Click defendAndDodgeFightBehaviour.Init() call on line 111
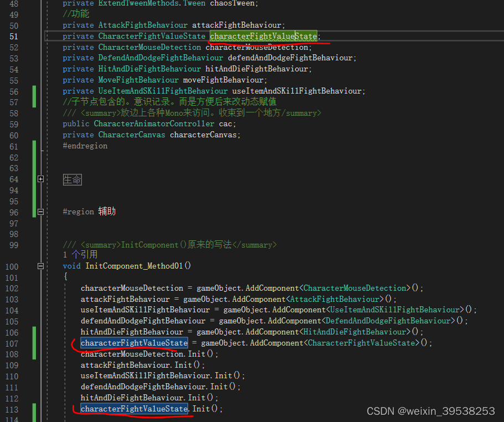The height and width of the screenshot is (422, 504). point(160,387)
